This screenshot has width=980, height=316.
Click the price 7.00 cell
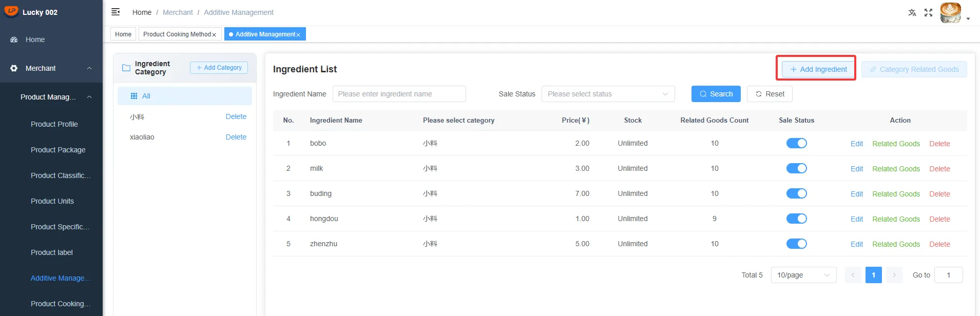click(582, 193)
